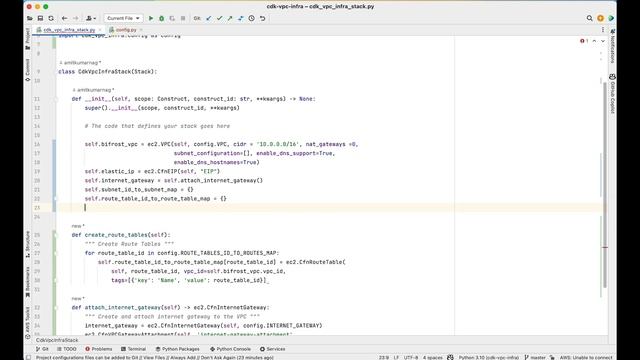Open the Python Packages tab

click(x=178, y=349)
